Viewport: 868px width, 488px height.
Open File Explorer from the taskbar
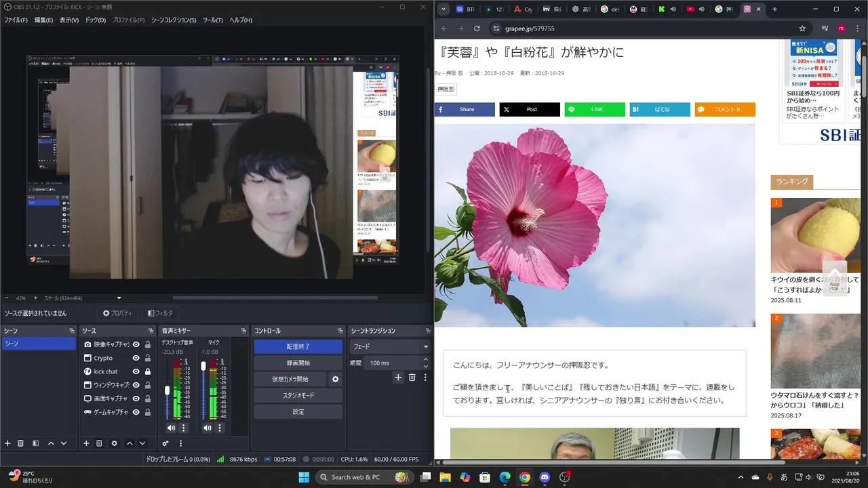(445, 477)
